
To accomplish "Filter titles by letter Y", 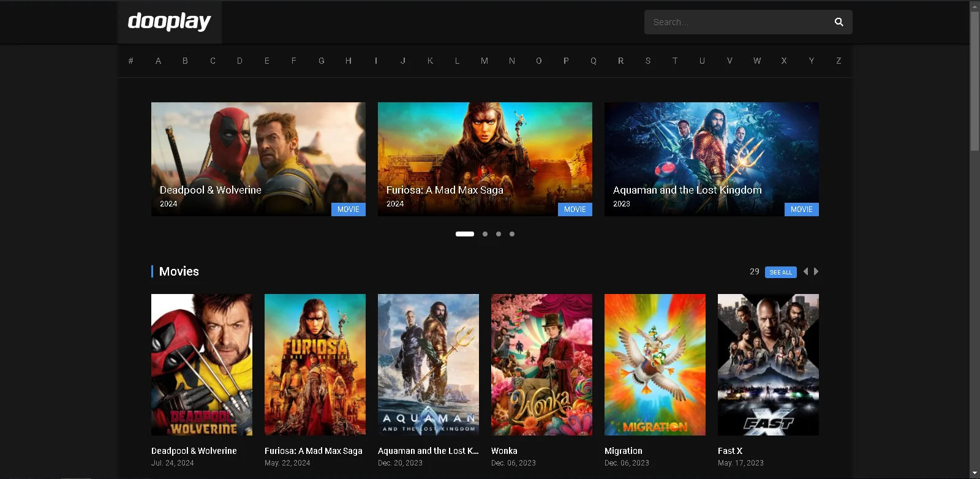I will pyautogui.click(x=812, y=61).
